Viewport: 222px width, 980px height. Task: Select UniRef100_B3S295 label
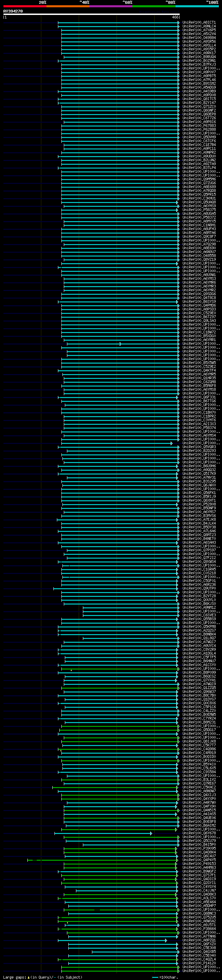(x=199, y=481)
